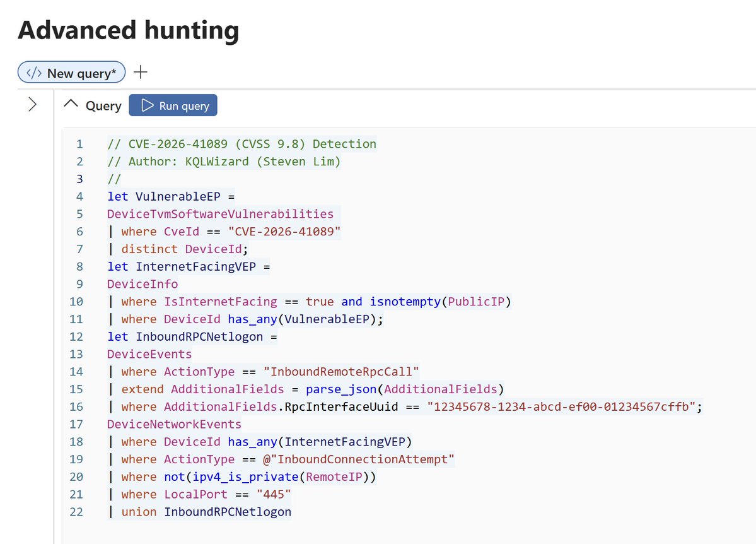Image resolution: width=756 pixels, height=544 pixels.
Task: Click the CVE-2026-41089 string on line 6
Action: (284, 232)
